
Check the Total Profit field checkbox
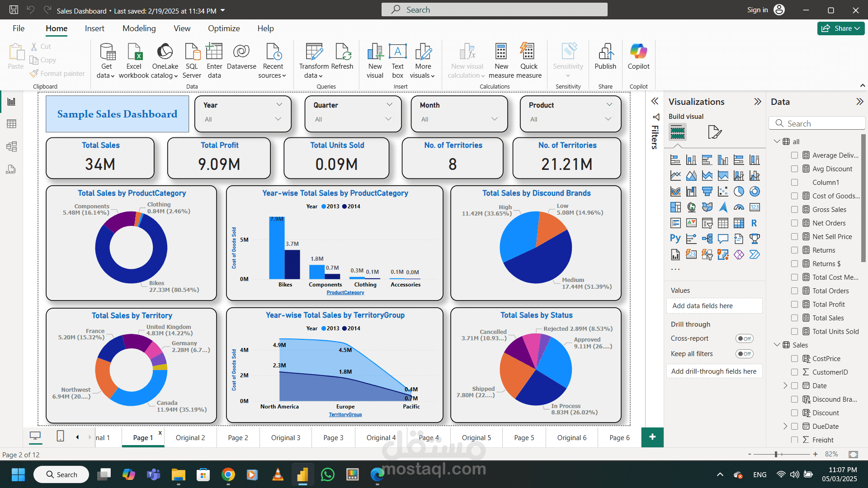tap(794, 305)
